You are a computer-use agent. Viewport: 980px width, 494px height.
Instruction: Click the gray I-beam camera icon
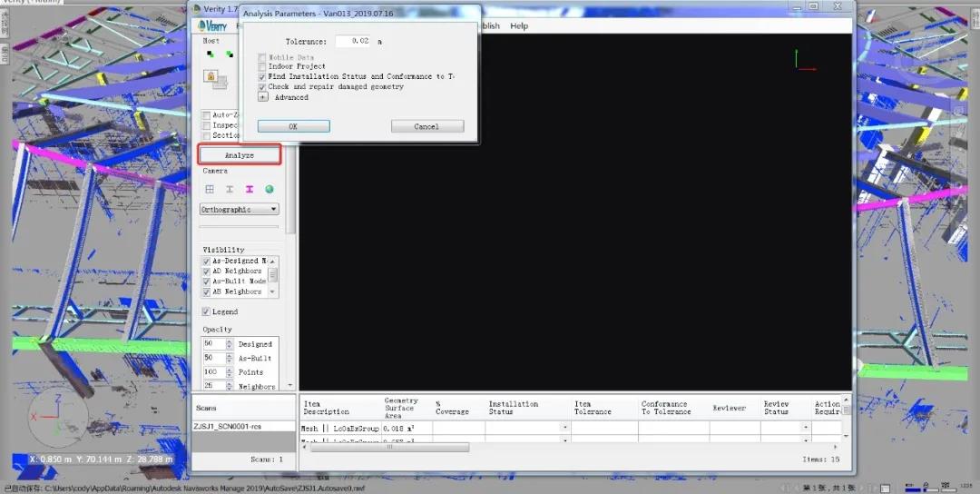[230, 190]
